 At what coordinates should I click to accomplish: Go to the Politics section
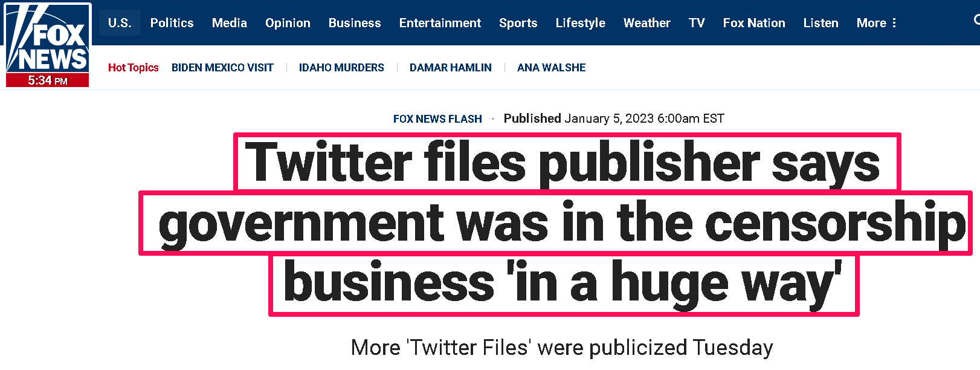click(x=172, y=23)
